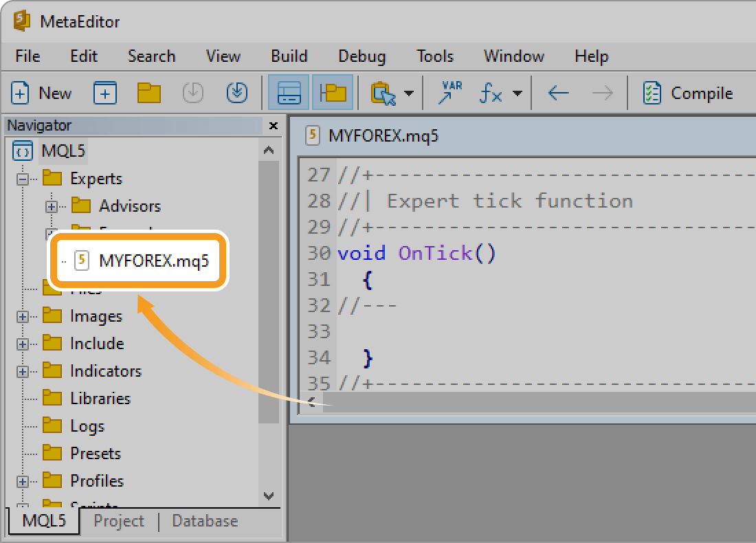Toggle the Toolbox panel view button
The height and width of the screenshot is (543, 756).
pyautogui.click(x=289, y=93)
